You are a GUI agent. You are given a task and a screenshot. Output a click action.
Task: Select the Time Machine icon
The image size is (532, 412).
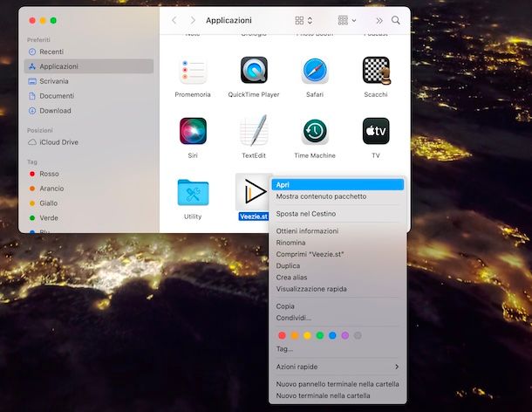tap(315, 131)
